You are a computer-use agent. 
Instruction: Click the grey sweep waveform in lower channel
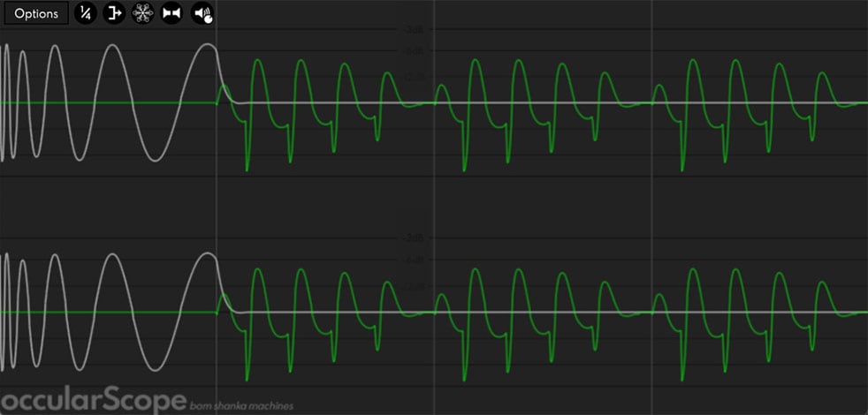tap(113, 254)
